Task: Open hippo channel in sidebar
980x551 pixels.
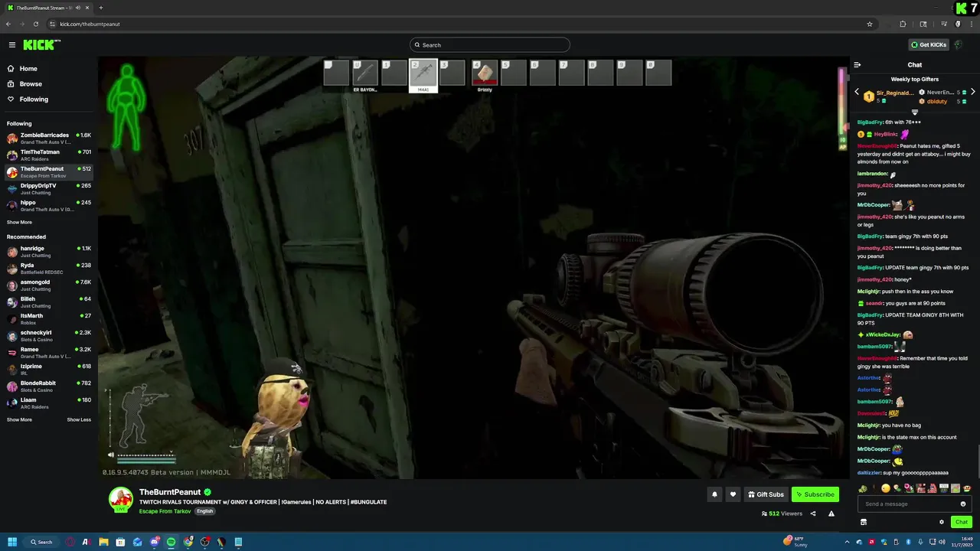Action: 49,206
